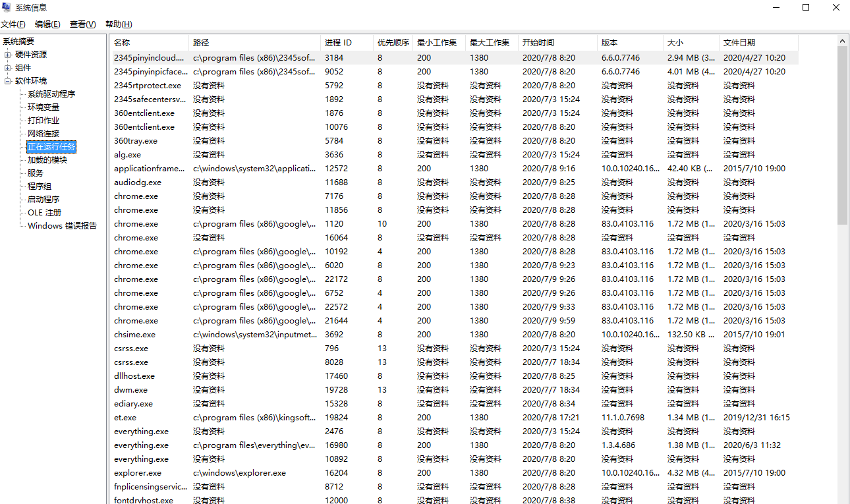Screen dimensions: 850x504
Task: Click path cell c:\windows\explorer.exe
Action: [x=239, y=472]
